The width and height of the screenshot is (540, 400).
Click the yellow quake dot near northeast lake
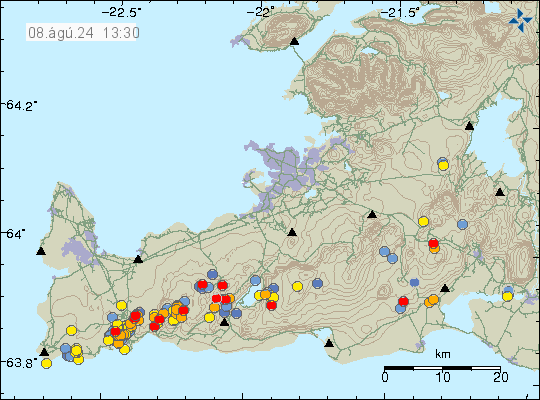tap(443, 166)
